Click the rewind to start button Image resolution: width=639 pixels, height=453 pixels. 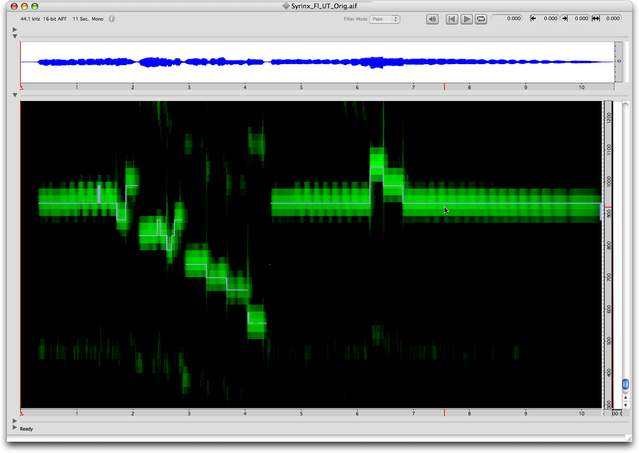tap(452, 19)
